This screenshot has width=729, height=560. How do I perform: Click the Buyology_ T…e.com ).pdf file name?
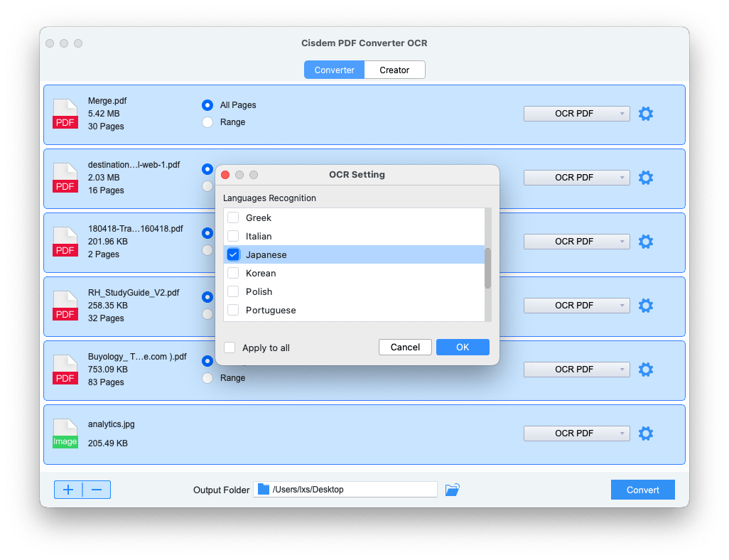(x=137, y=357)
